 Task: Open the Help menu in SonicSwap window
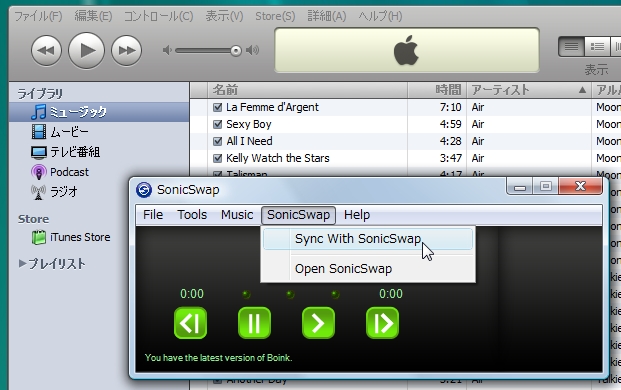[357, 215]
